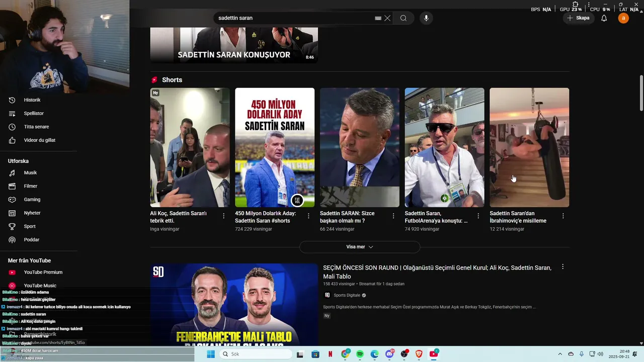Open SEÇİM ÖNCESİ SON RAUND video title
Image resolution: width=644 pixels, height=362 pixels.
click(x=437, y=272)
